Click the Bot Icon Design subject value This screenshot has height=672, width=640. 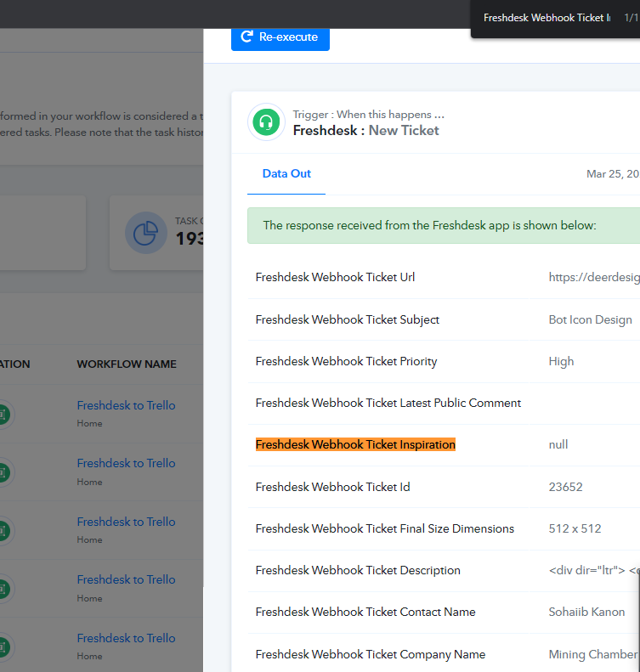[590, 319]
